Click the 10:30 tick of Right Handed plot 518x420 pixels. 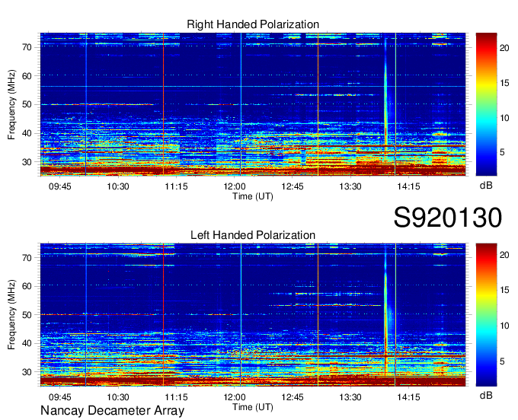click(118, 186)
